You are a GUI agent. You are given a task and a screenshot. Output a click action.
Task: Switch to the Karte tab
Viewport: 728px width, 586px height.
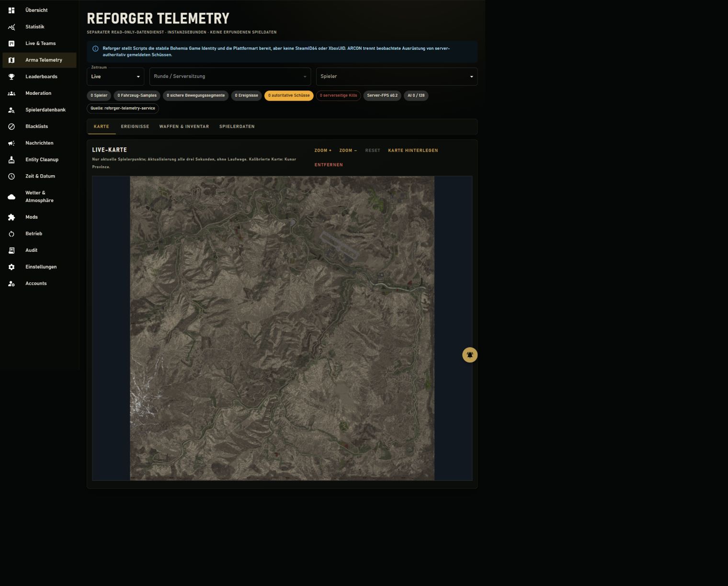tap(102, 126)
